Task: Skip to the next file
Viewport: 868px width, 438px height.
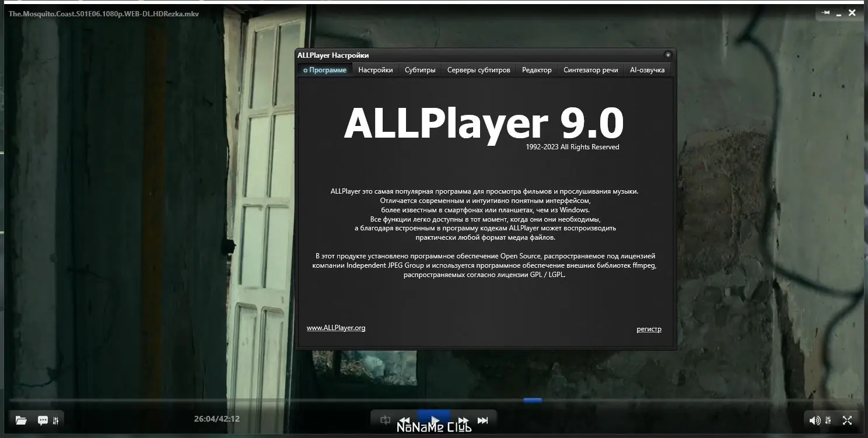Action: tap(482, 420)
